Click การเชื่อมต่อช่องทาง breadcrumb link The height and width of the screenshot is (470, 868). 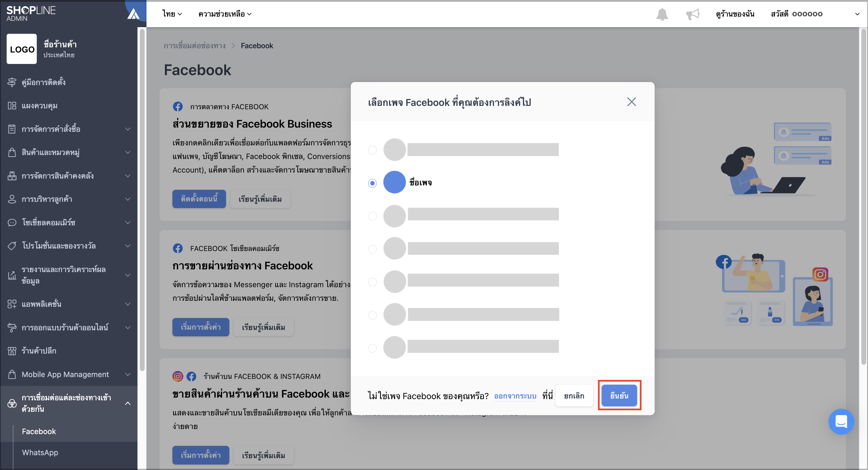coord(194,46)
